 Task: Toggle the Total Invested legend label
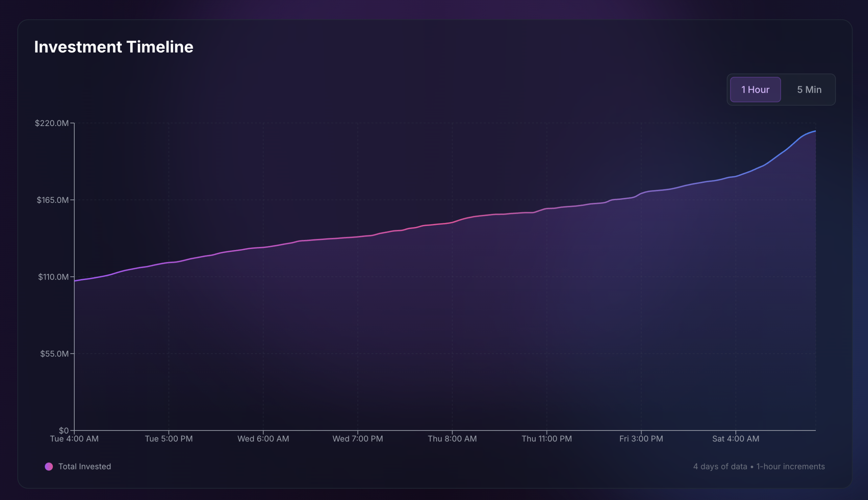click(x=84, y=466)
